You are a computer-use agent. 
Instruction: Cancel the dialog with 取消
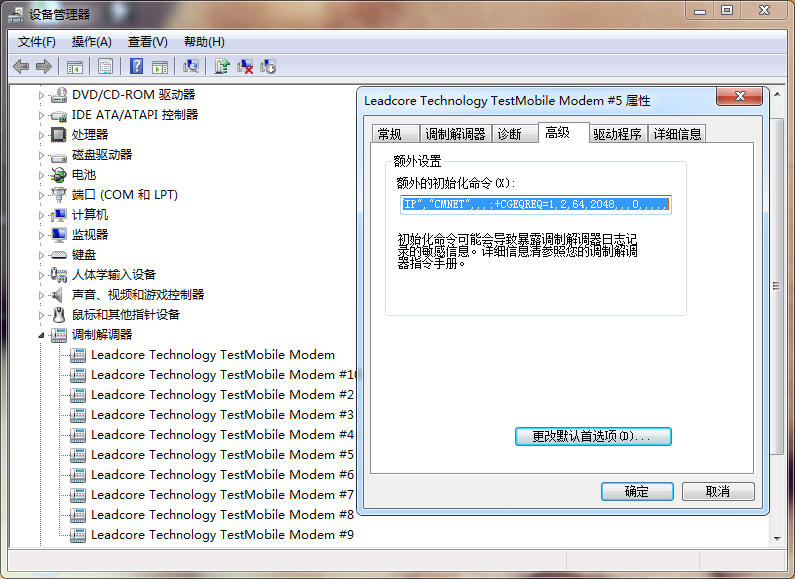718,491
